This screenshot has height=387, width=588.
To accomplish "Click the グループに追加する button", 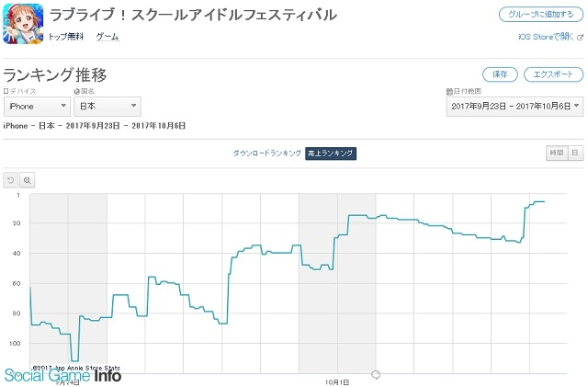I will (541, 15).
